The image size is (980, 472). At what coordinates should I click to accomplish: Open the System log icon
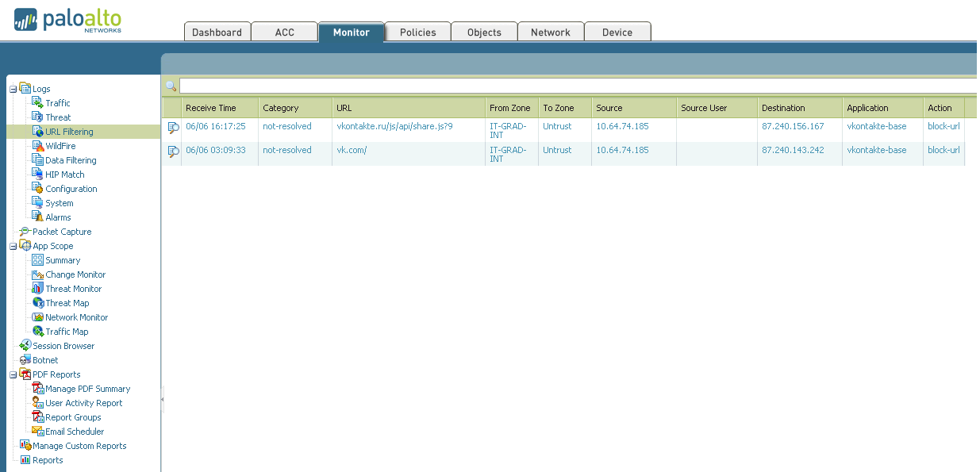click(x=37, y=202)
